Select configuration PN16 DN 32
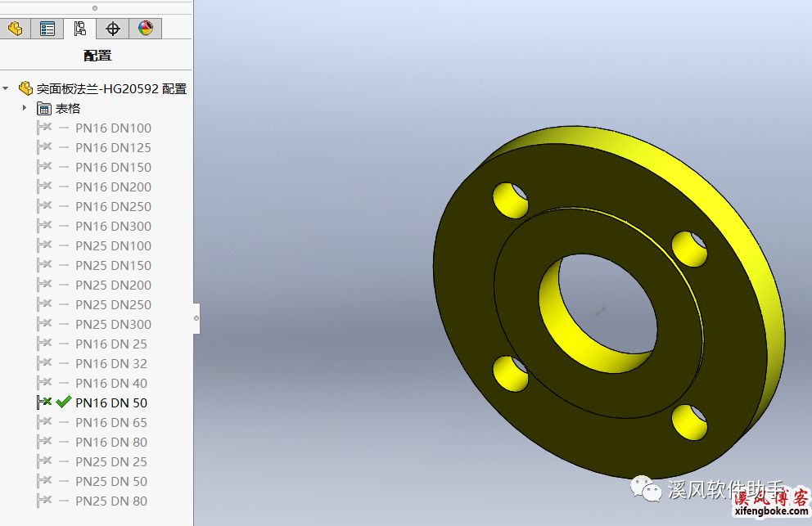This screenshot has width=812, height=526. click(111, 364)
